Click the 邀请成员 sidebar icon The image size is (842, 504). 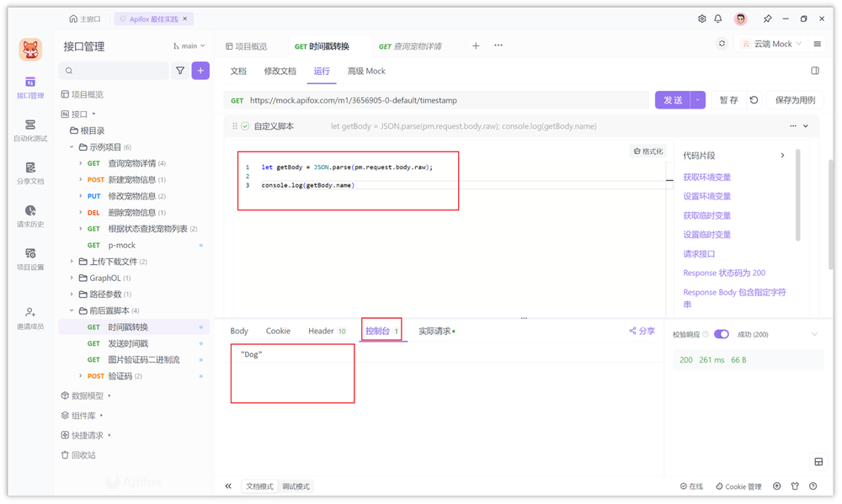pyautogui.click(x=29, y=316)
